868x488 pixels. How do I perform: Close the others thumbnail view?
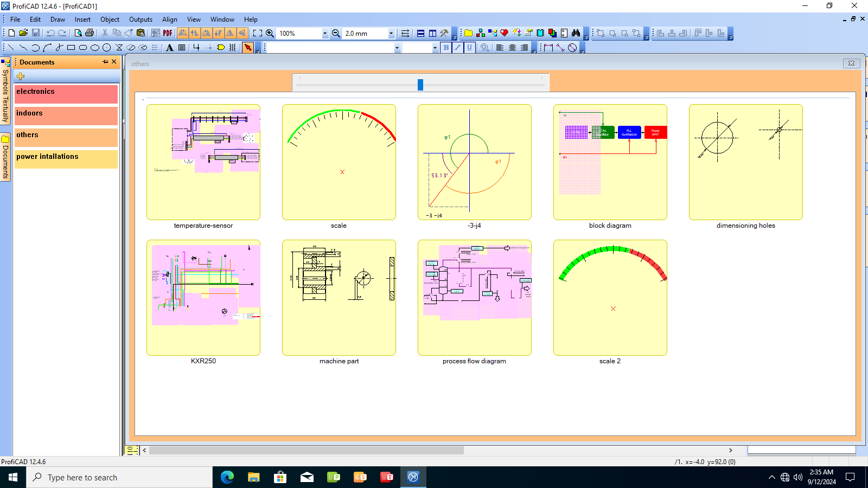coord(851,63)
